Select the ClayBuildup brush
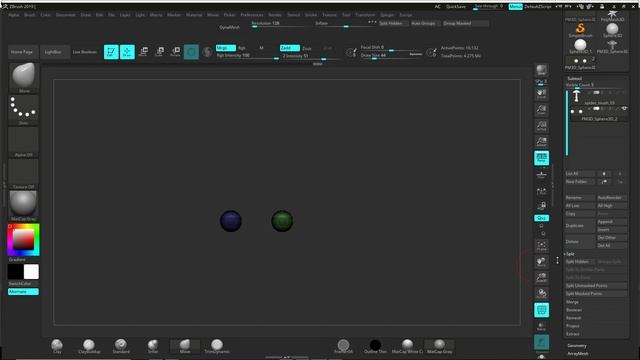The width and height of the screenshot is (640, 360). pyautogui.click(x=89, y=346)
